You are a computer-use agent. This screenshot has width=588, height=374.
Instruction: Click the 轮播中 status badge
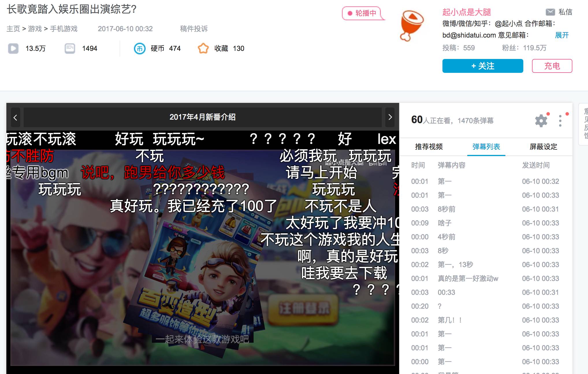[x=363, y=13]
